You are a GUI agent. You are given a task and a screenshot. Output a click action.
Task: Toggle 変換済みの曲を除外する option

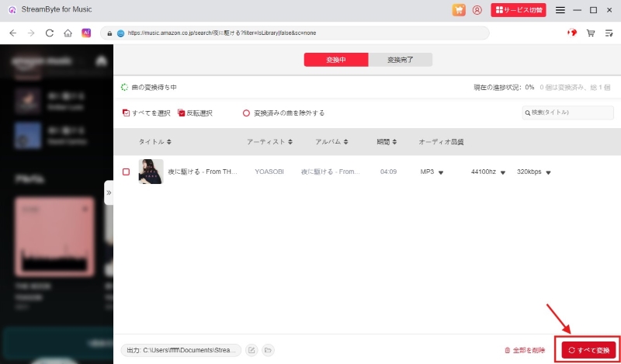point(283,113)
